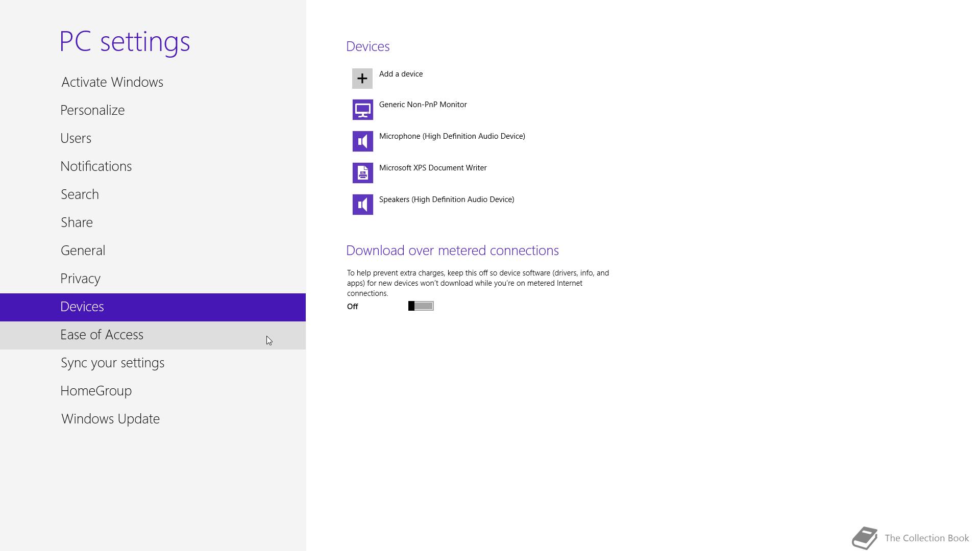
Task: Select the XPS Document Writer printer icon
Action: pyautogui.click(x=362, y=173)
